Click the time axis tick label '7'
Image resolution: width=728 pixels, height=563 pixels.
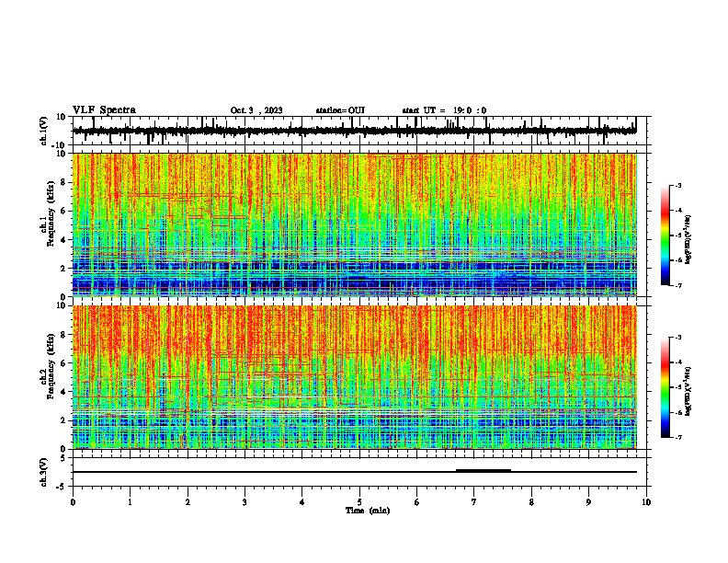(474, 502)
